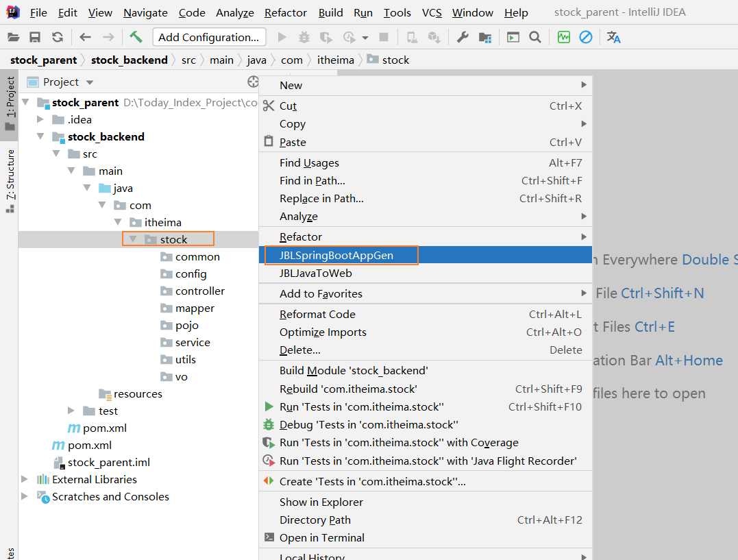
Task: Click the Stop square icon
Action: coord(384,37)
